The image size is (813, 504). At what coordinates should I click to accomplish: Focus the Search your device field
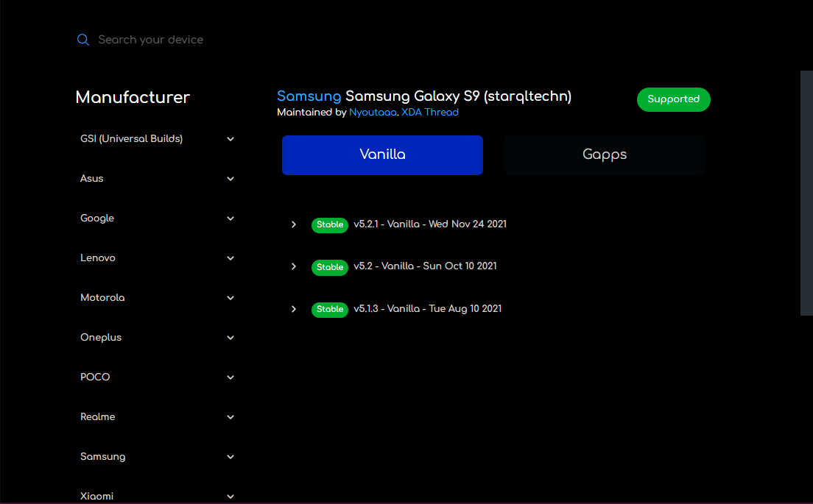(150, 40)
